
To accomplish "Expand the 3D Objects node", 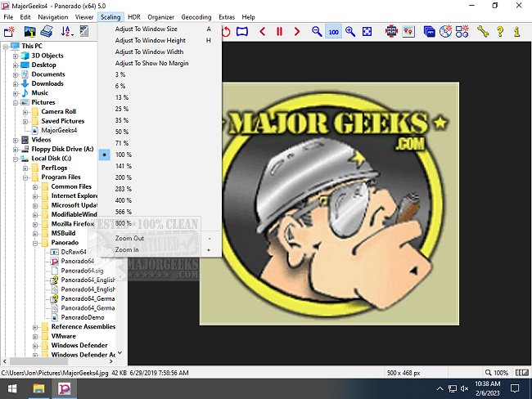I will click(x=16, y=56).
